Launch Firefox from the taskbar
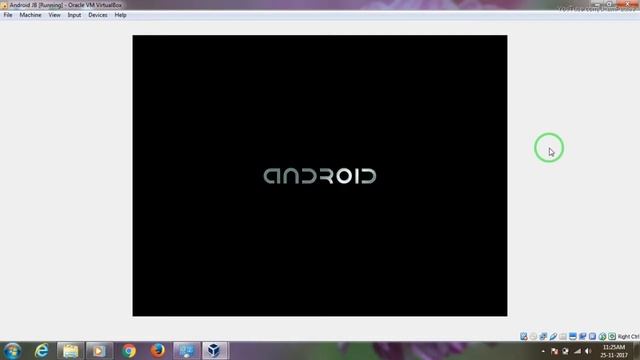 tap(158, 351)
